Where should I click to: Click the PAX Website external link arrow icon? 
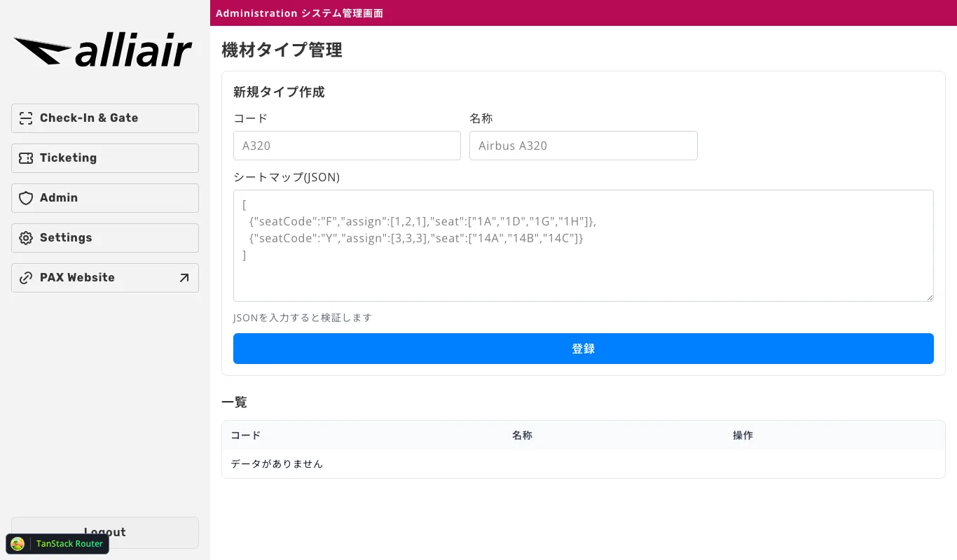pos(184,278)
